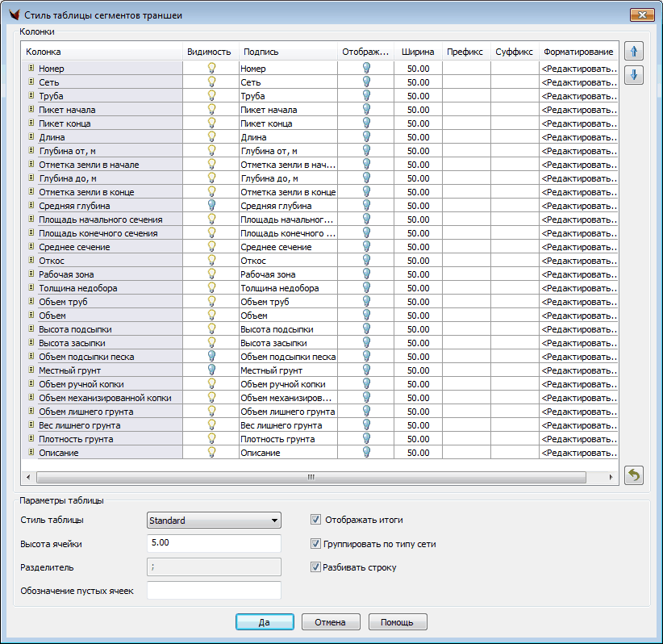Click the green reset columns arrow icon
Screen dimensions: 663x644
[634, 475]
